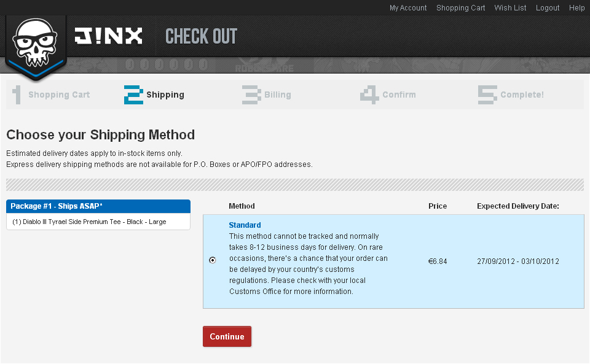Click the step 4 number icon
The width and height of the screenshot is (590, 364).
[369, 95]
